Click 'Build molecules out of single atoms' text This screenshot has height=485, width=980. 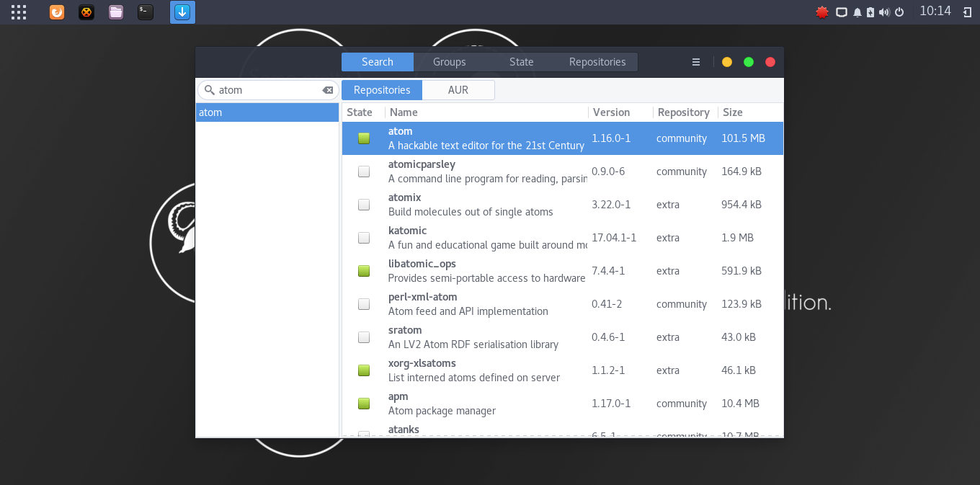coord(471,212)
